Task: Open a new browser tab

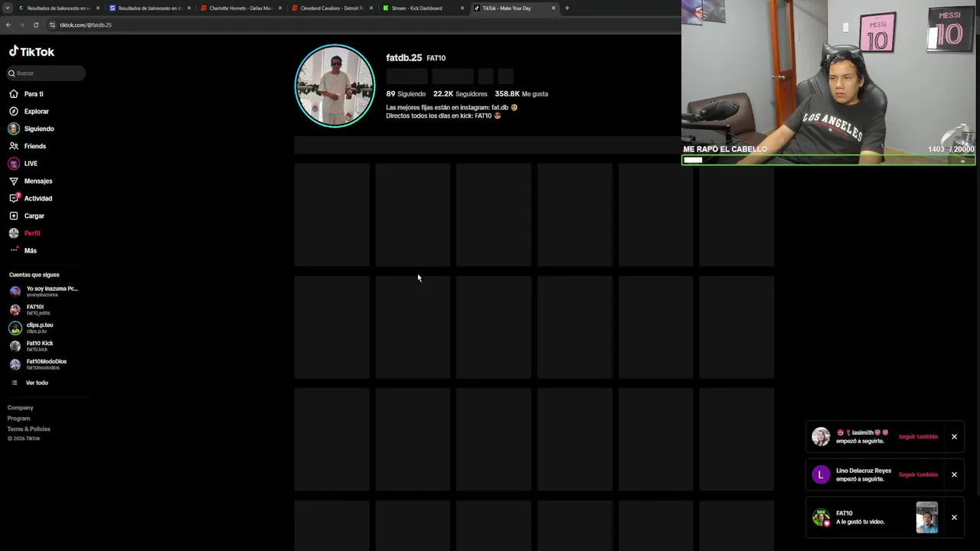Action: [x=567, y=8]
